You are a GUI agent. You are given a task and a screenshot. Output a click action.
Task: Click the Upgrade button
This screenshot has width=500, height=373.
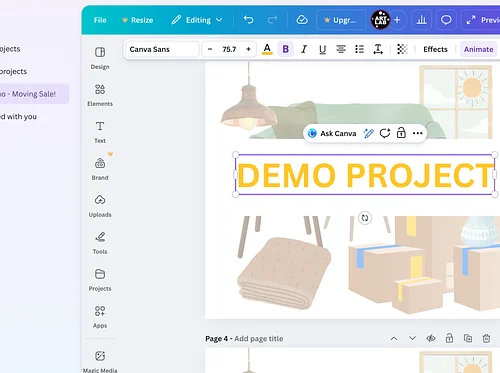pos(341,20)
